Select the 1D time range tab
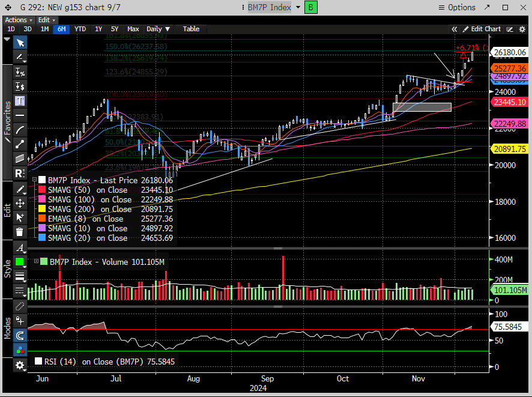This screenshot has width=532, height=397. tap(11, 29)
